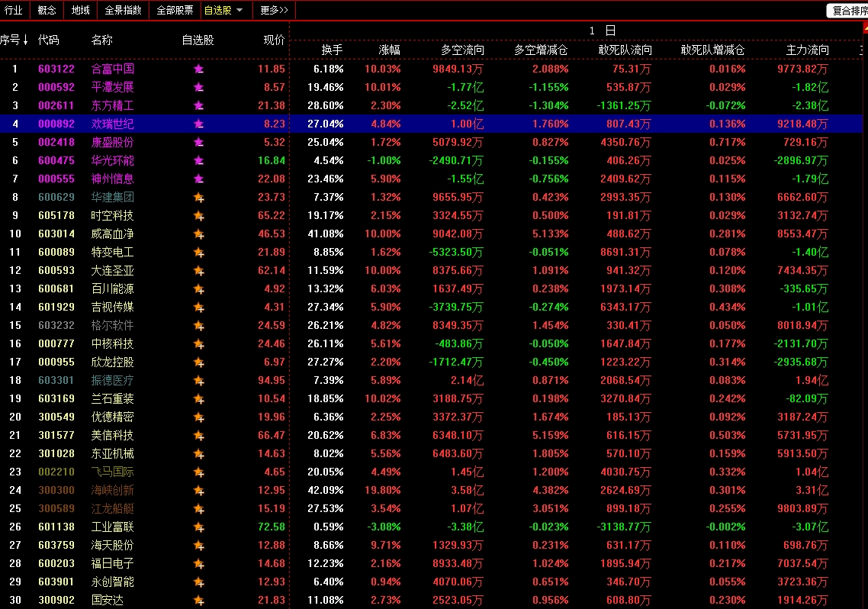Click the stock name 江龙船艇
The width and height of the screenshot is (868, 609).
coord(112,508)
